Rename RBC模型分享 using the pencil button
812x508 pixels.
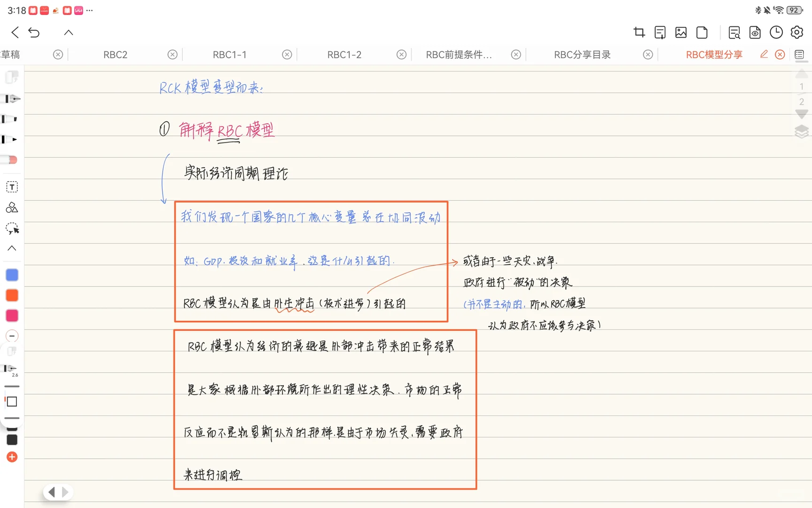[x=764, y=54]
